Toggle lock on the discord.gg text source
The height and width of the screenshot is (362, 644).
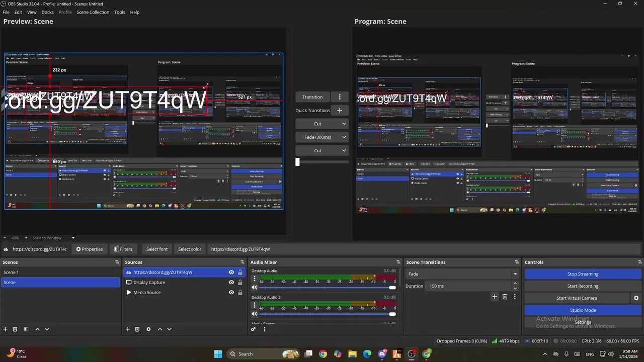click(240, 273)
